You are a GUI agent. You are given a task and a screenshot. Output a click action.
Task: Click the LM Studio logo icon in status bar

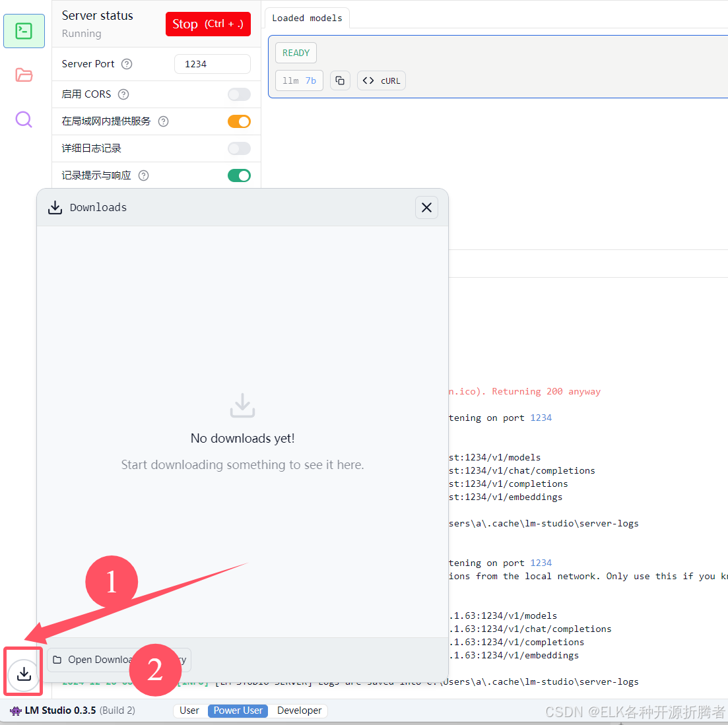[x=16, y=710]
